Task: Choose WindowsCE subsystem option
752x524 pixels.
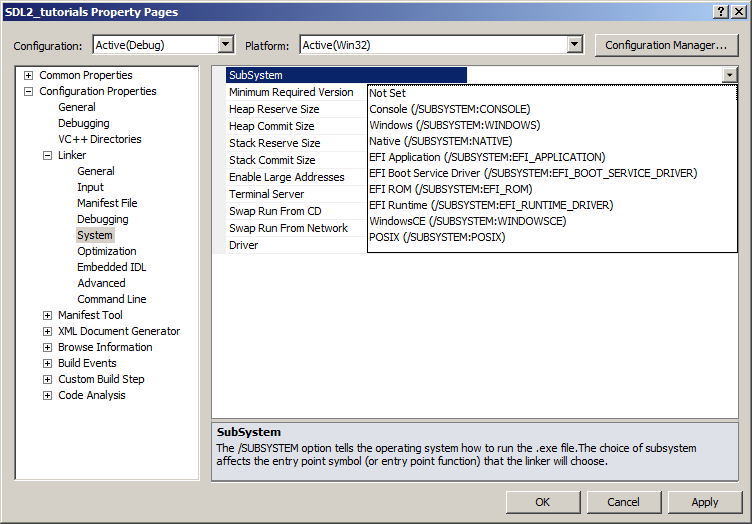Action: (x=552, y=221)
